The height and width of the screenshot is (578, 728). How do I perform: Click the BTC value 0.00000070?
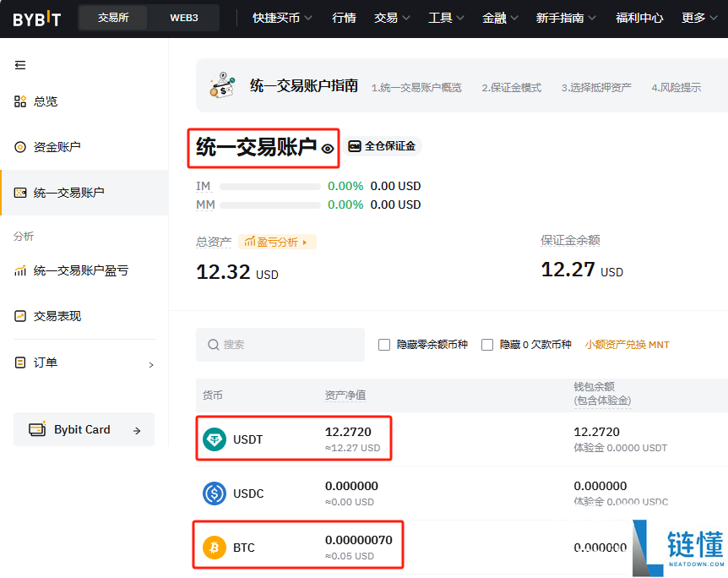point(359,540)
